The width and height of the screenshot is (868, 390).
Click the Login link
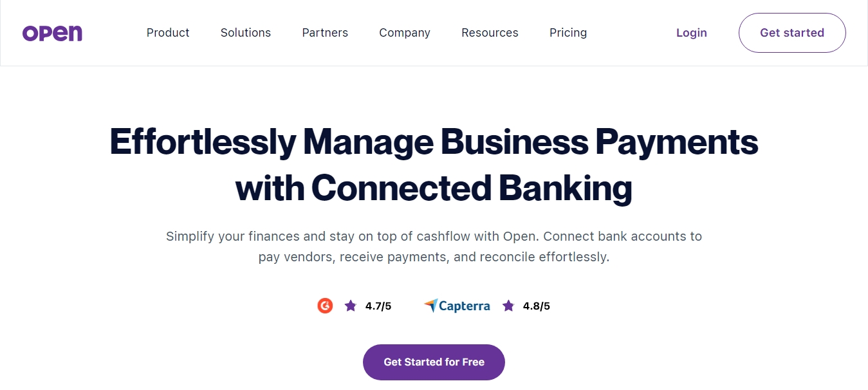[x=692, y=33]
